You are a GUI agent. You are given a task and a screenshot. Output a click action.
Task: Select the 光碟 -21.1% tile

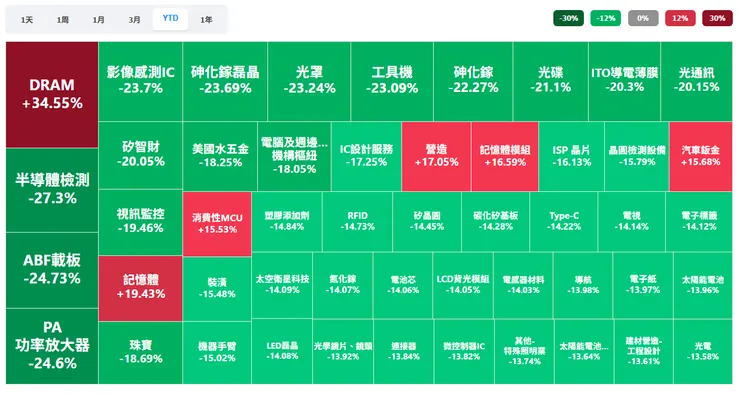click(551, 81)
